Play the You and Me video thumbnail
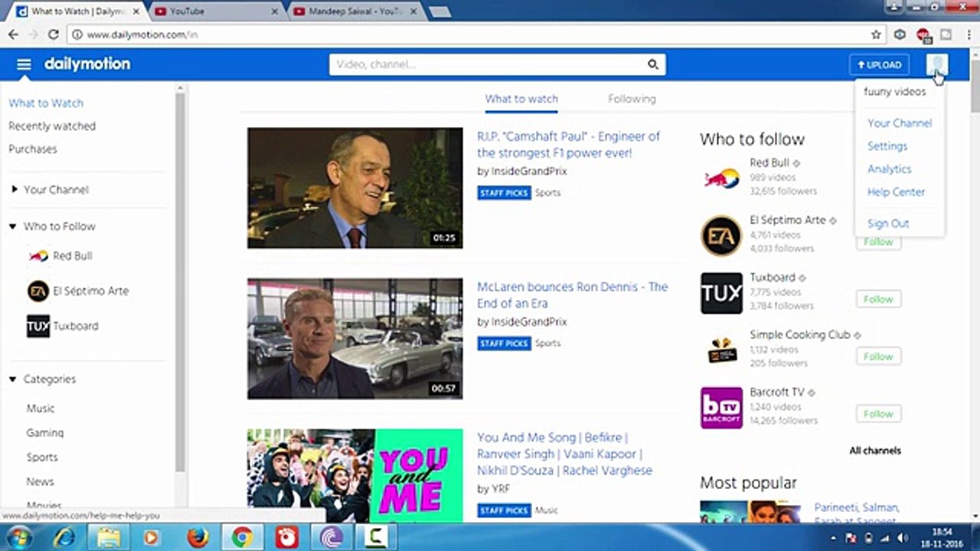The width and height of the screenshot is (980, 551). point(355,475)
